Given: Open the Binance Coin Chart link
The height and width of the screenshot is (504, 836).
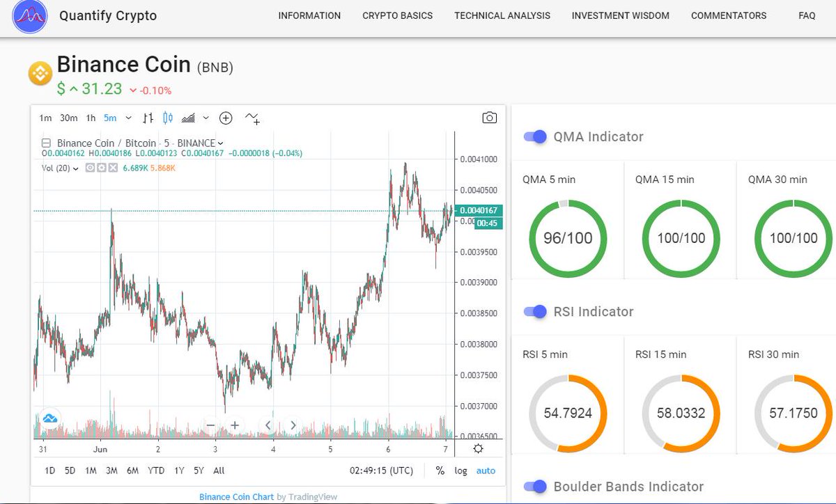Looking at the screenshot, I should [x=236, y=497].
